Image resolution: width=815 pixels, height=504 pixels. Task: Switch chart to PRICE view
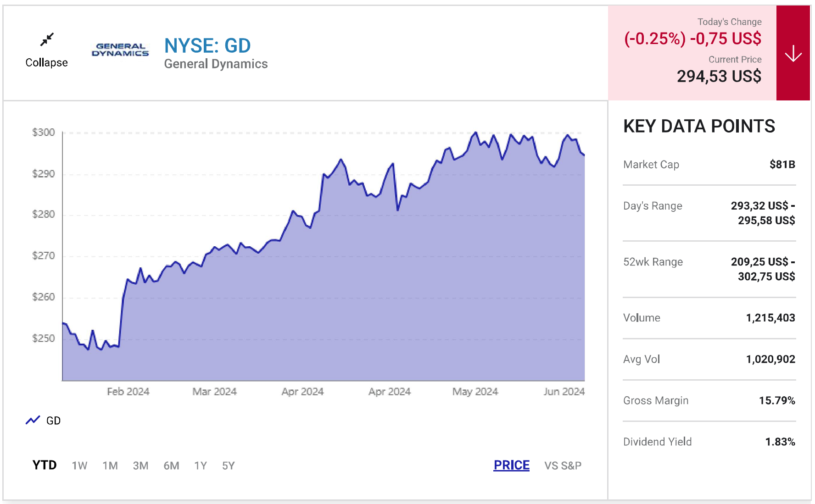[x=512, y=465]
